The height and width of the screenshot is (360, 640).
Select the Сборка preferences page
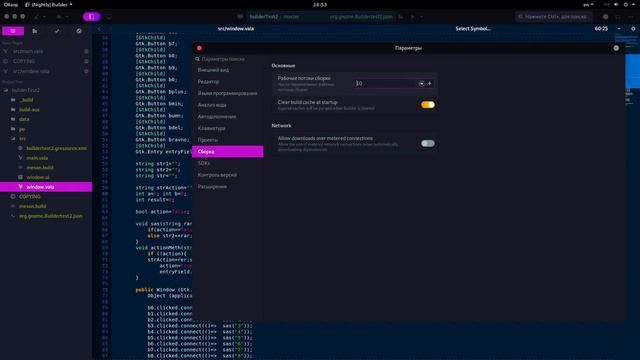(228, 151)
